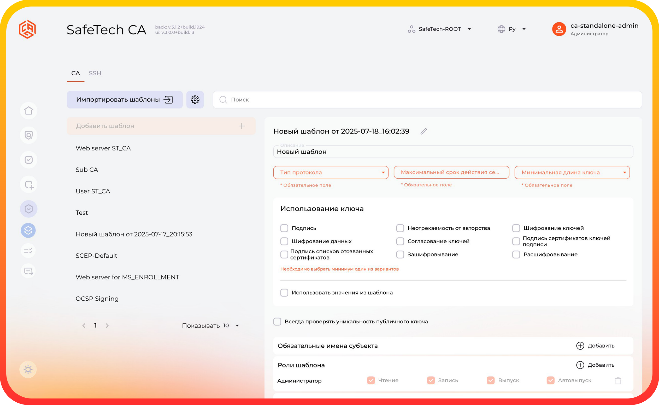Enable the Подпись key usage checkbox
The width and height of the screenshot is (659, 405).
(x=285, y=228)
